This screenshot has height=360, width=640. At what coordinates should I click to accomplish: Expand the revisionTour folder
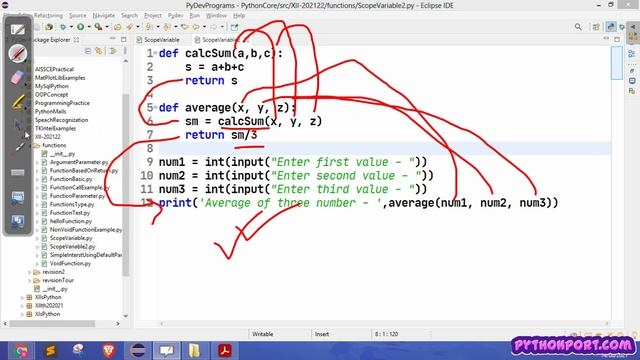30,280
